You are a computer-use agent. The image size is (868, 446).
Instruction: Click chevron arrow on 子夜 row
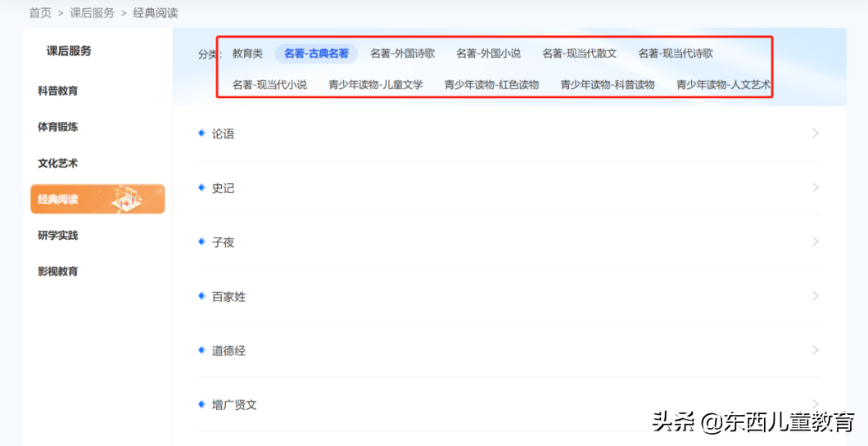pos(816,241)
